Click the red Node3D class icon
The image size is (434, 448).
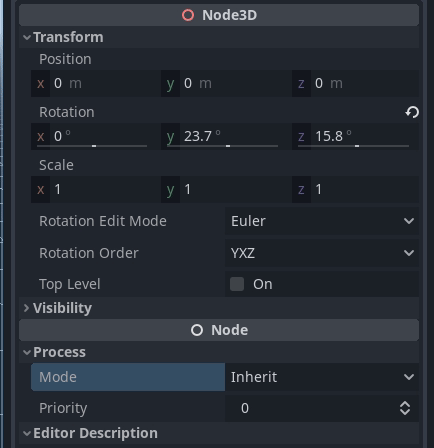[x=188, y=15]
